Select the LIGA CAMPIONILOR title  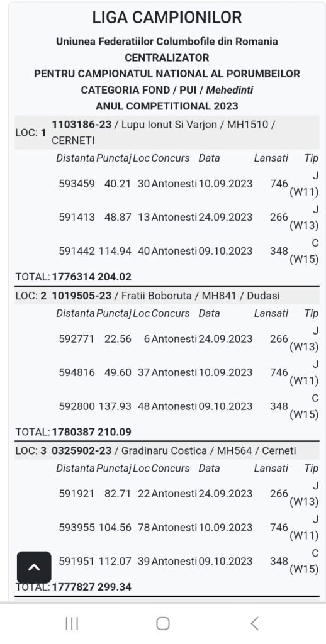click(x=167, y=17)
